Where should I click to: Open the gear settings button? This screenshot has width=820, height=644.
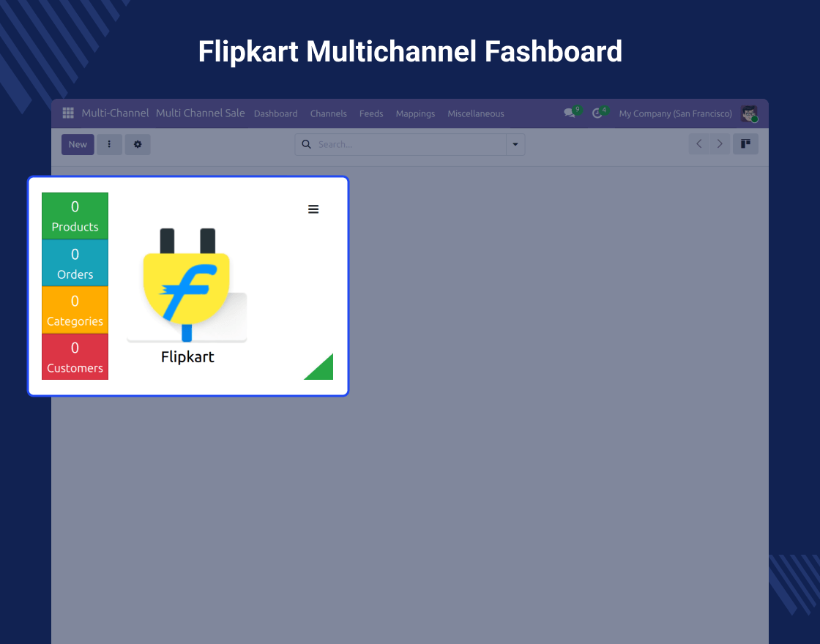pos(138,144)
